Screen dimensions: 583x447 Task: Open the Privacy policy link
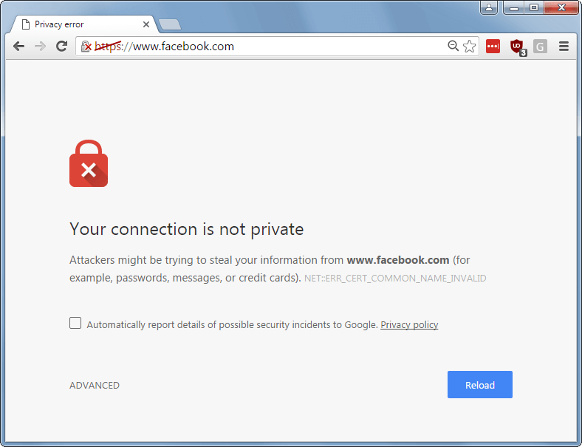pyautogui.click(x=409, y=325)
